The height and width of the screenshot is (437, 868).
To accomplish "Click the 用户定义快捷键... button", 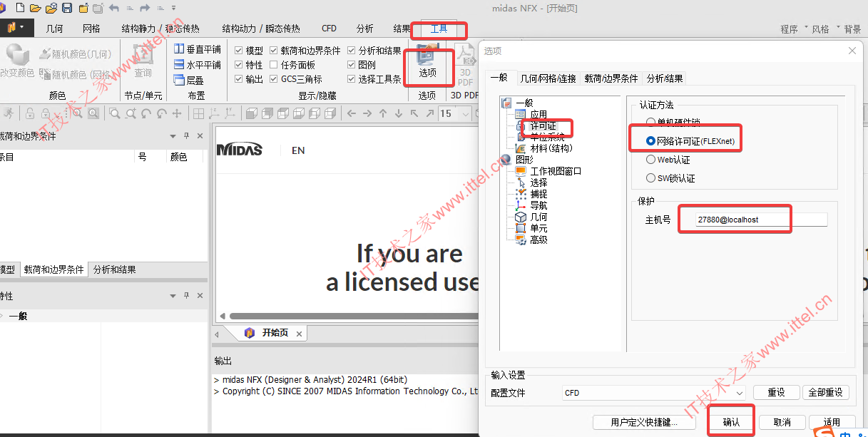I will click(x=644, y=422).
